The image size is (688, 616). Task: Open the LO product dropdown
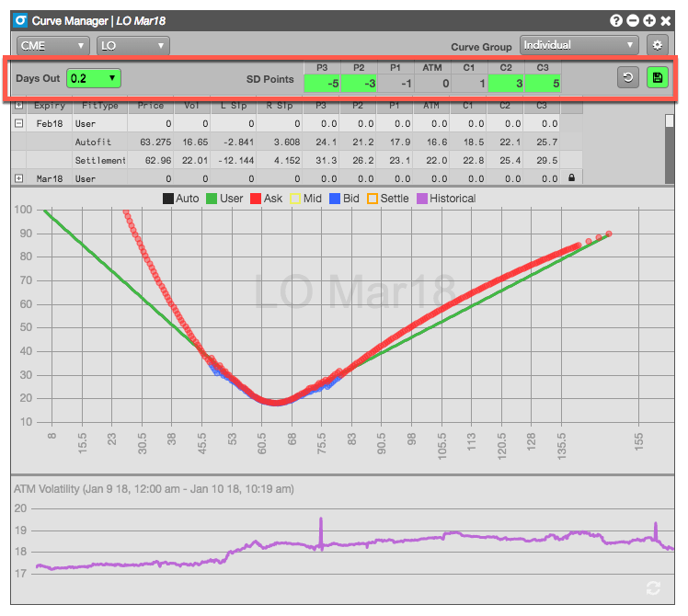click(x=133, y=46)
